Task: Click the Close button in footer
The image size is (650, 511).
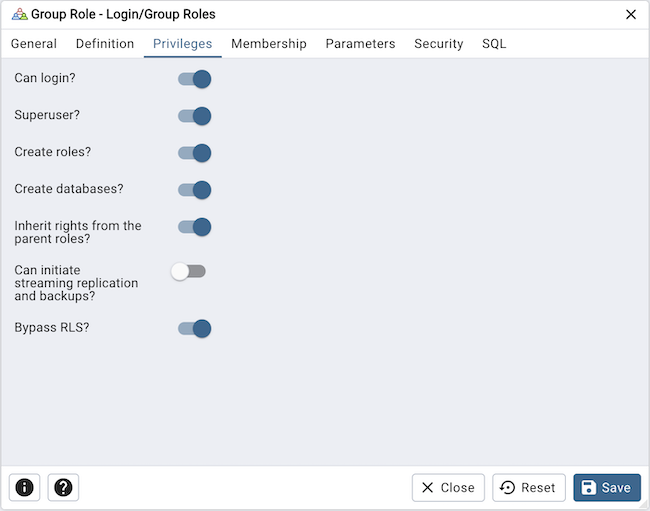Action: point(448,487)
